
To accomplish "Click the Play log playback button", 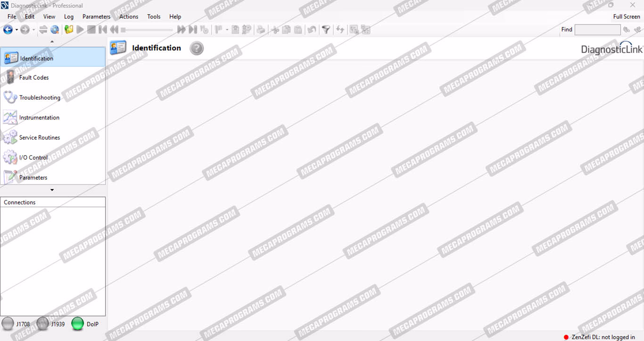I will pos(80,30).
